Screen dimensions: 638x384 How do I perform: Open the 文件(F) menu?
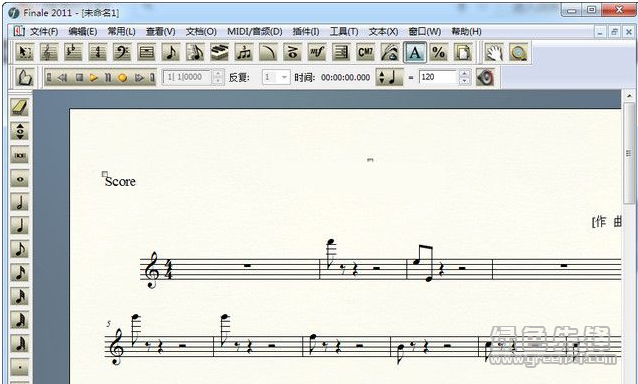tap(44, 31)
